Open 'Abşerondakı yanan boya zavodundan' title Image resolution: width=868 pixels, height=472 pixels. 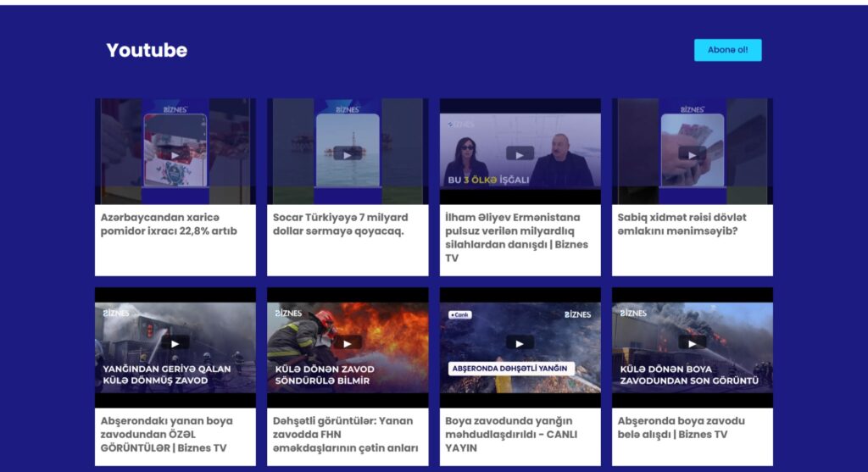click(x=166, y=434)
